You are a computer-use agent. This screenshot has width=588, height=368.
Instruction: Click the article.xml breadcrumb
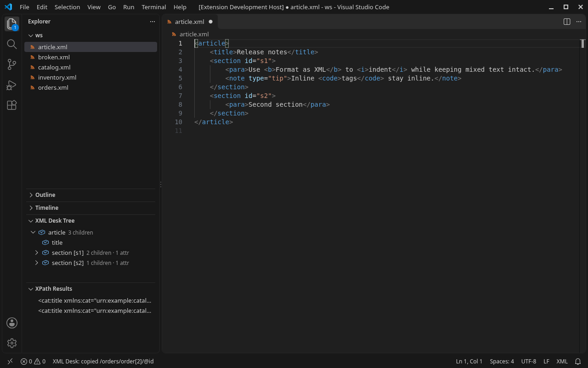click(x=190, y=34)
